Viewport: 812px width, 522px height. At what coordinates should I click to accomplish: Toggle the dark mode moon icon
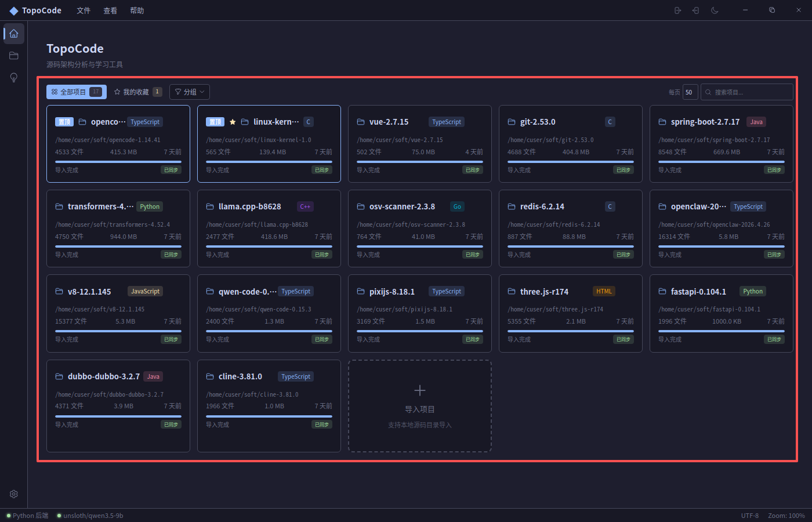tap(715, 10)
